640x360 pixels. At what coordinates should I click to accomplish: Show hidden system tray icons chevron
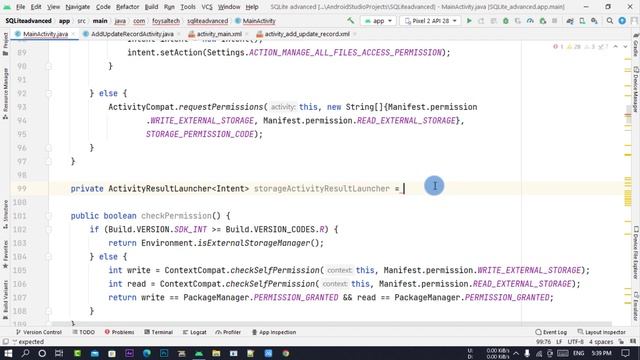point(516,353)
